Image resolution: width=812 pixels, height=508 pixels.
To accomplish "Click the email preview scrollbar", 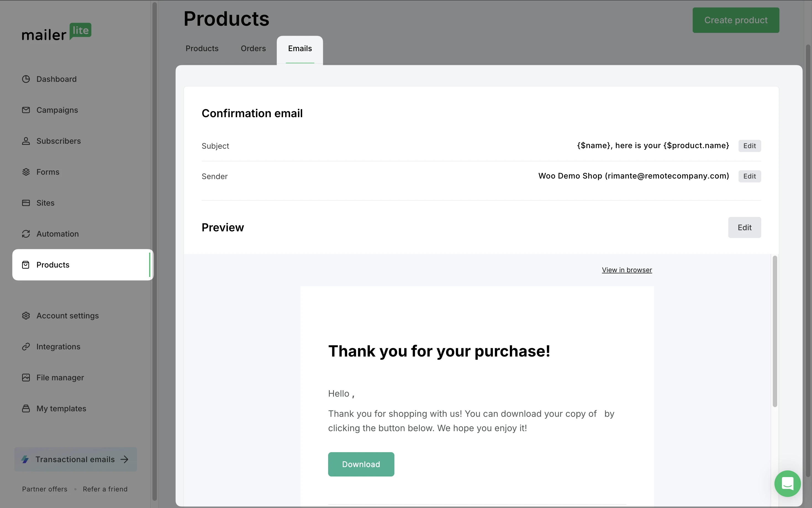I will click(x=775, y=331).
